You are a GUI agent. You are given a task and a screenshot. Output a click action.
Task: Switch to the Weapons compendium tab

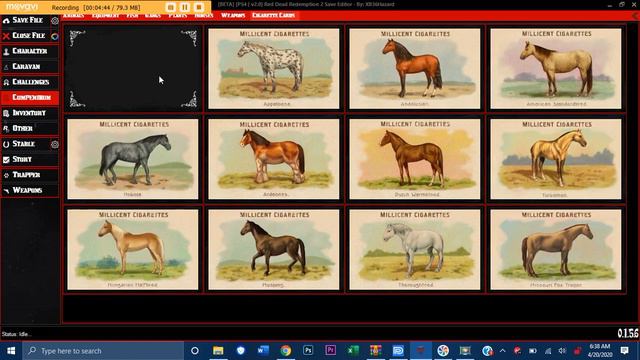233,15
